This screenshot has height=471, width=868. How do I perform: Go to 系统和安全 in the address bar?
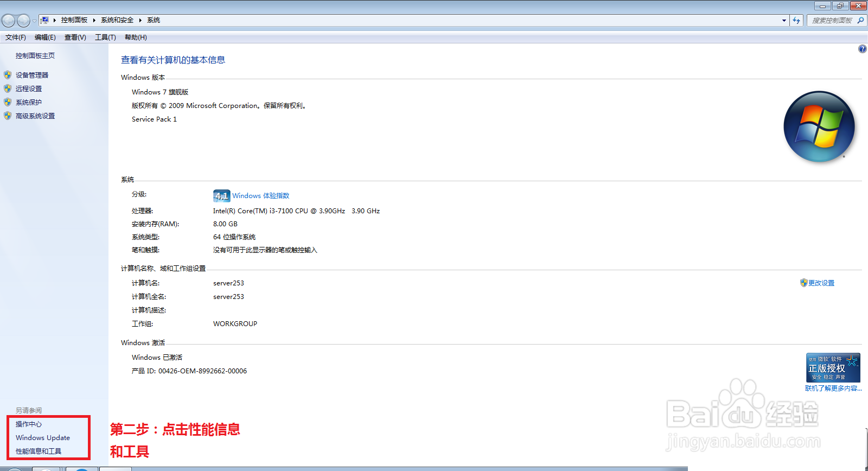[x=117, y=20]
